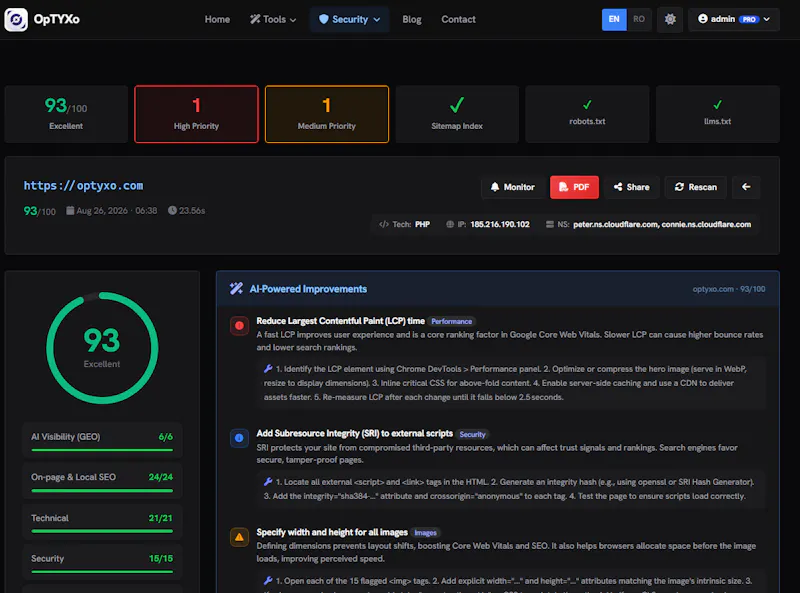Click the Tech code brackets icon

[x=384, y=225]
